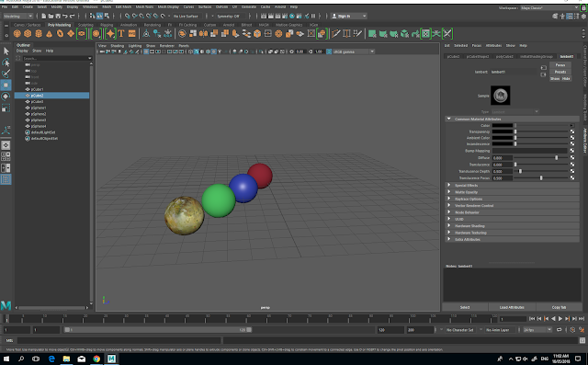Insert polygon text with the T icon
Viewport: 588px width, 365px height.
(121, 34)
